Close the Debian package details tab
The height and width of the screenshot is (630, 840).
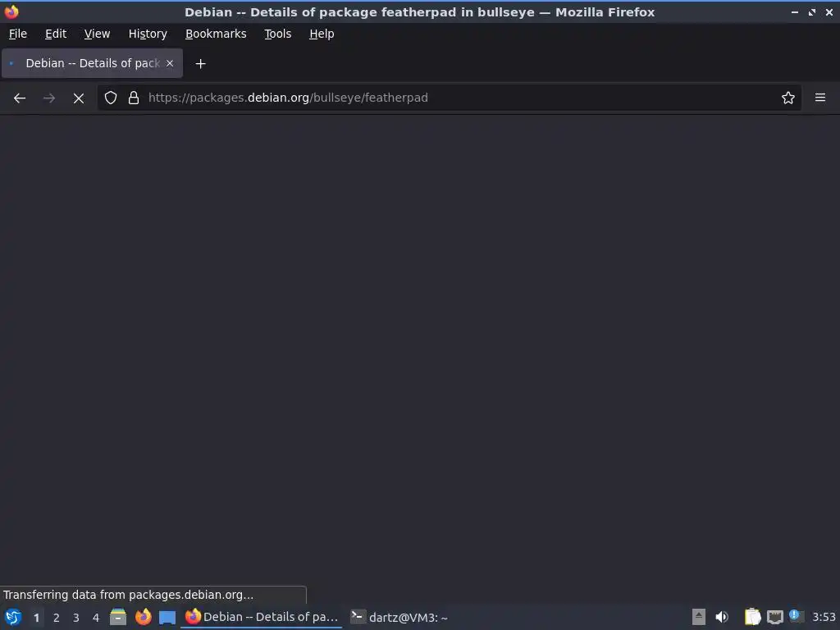(x=170, y=63)
